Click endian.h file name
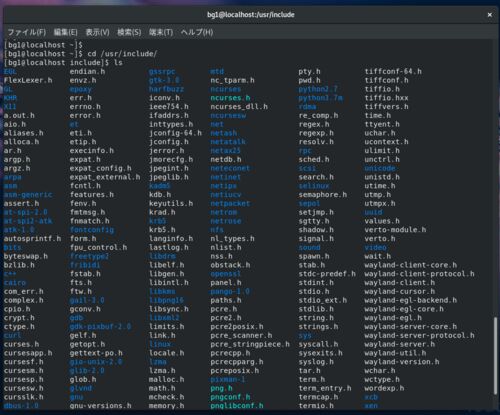The height and width of the screenshot is (415, 500). (x=87, y=72)
